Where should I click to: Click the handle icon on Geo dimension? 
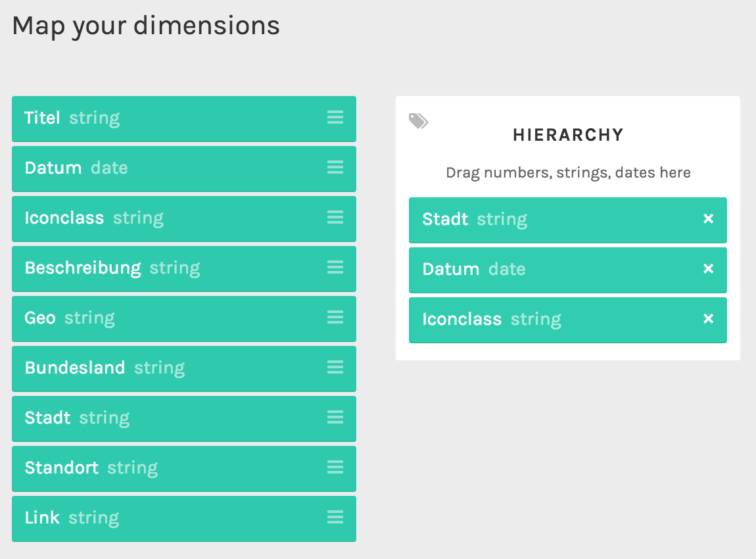335,317
